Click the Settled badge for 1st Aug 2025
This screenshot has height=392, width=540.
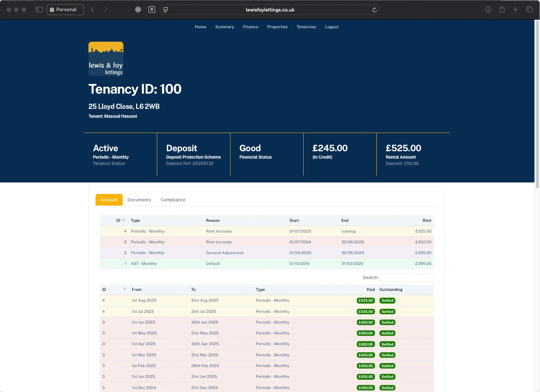(387, 300)
